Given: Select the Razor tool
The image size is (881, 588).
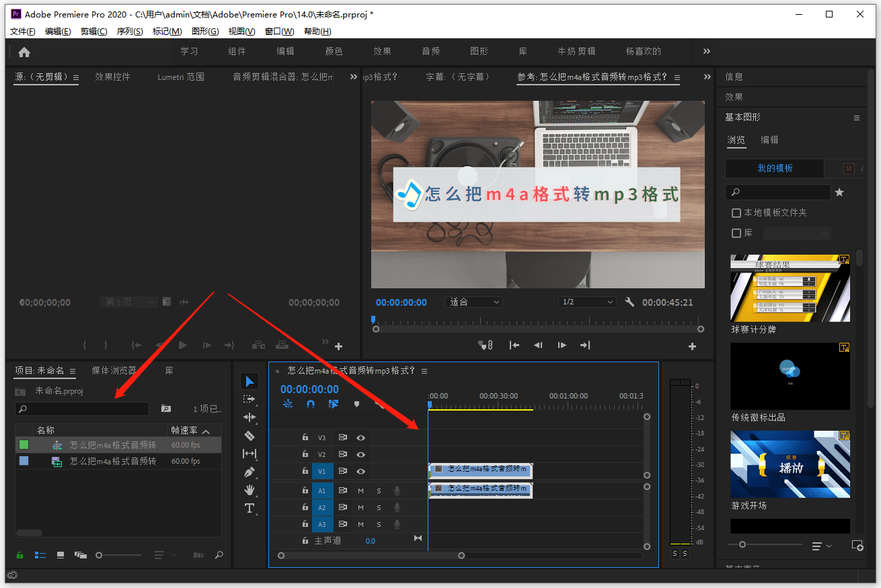Looking at the screenshot, I should [x=250, y=435].
